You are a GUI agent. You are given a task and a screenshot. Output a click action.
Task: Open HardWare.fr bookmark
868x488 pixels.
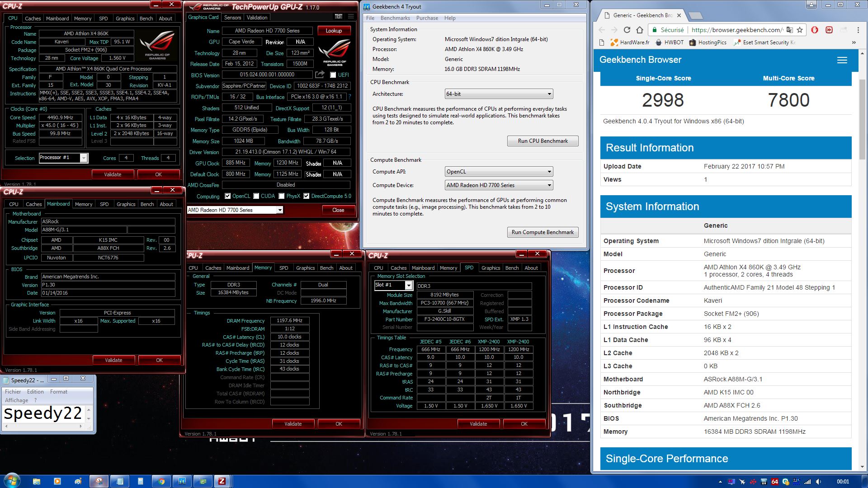(630, 42)
